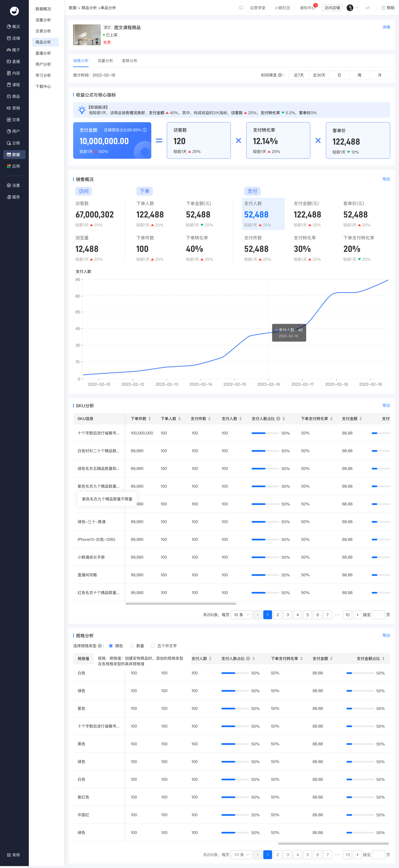Screen dimensions: 399x868
Task: Go to page 2 of SKU table
Action: [x=278, y=615]
